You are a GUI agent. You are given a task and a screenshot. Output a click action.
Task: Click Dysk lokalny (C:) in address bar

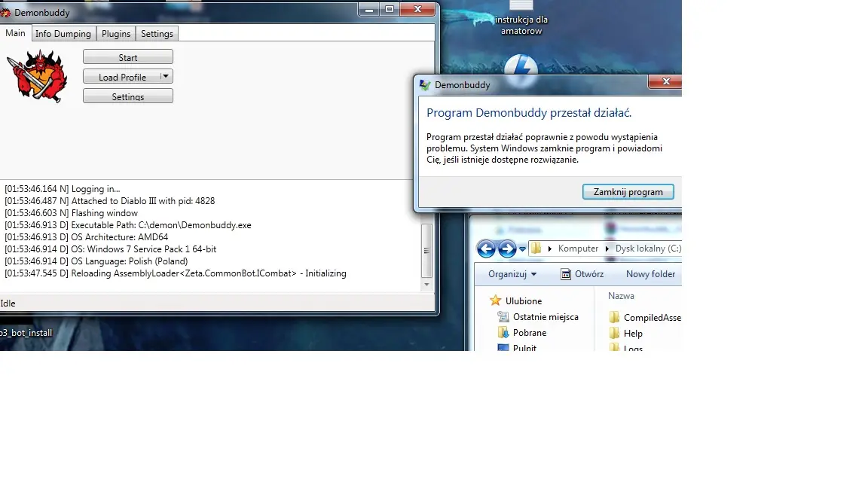click(647, 249)
